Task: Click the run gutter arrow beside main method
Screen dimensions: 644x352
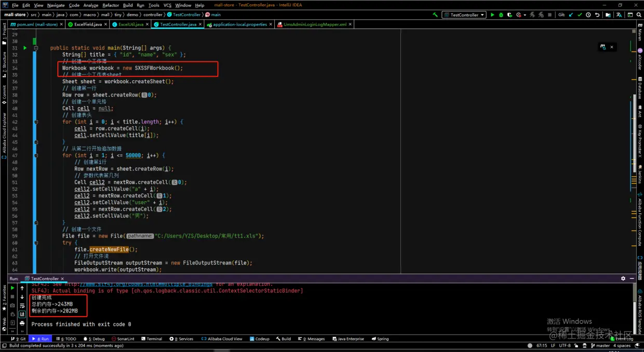Action: click(x=24, y=48)
